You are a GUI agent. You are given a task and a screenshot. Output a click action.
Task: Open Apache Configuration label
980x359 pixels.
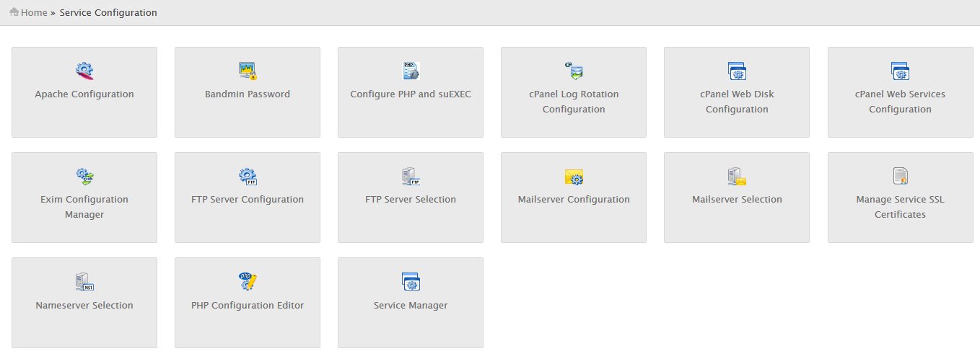tap(84, 94)
